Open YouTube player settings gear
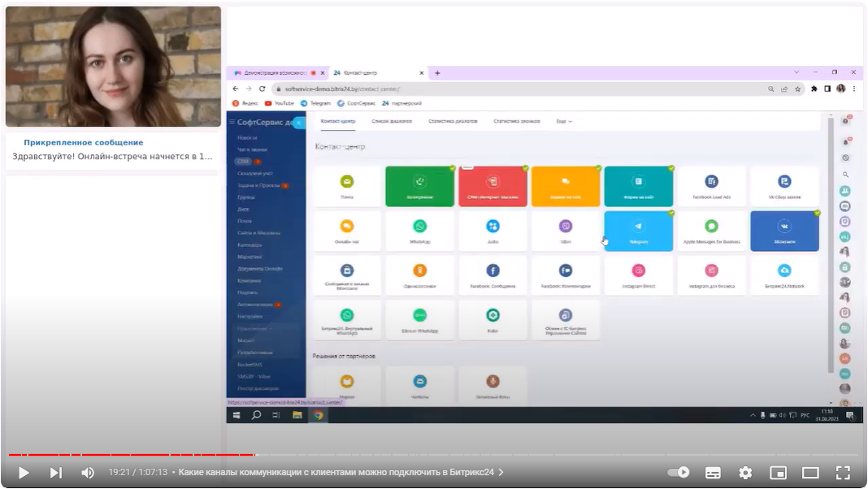The width and height of the screenshot is (868, 489). tap(745, 472)
